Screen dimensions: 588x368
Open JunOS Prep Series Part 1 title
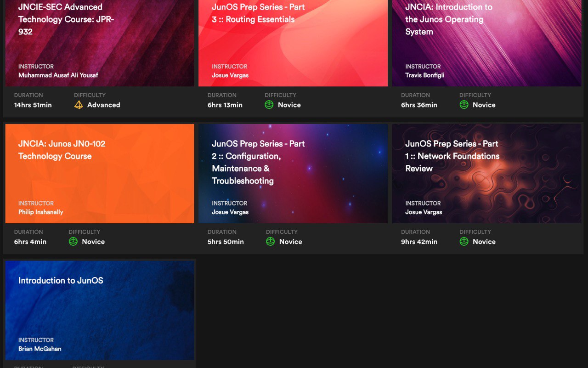[452, 156]
